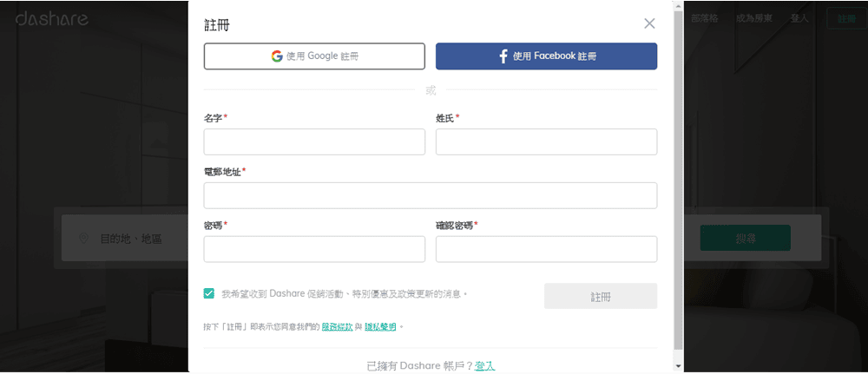This screenshot has width=868, height=374.
Task: Open the 服務條款 terms of service link
Action: coord(336,327)
